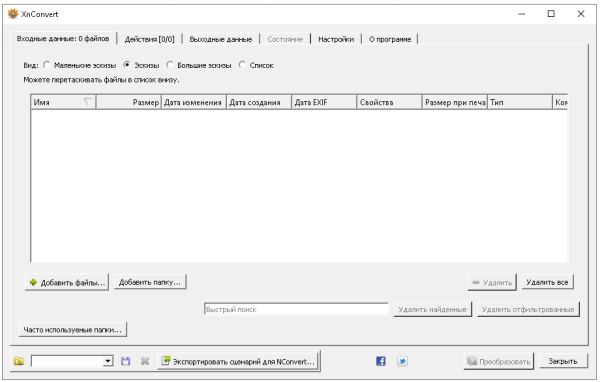
Task: Click the Размер при печати column header
Action: pyautogui.click(x=455, y=102)
